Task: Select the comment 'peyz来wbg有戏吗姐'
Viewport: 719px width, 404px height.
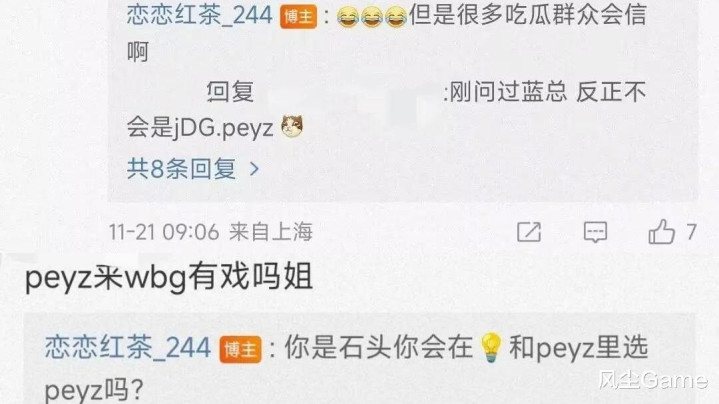Action: click(169, 277)
